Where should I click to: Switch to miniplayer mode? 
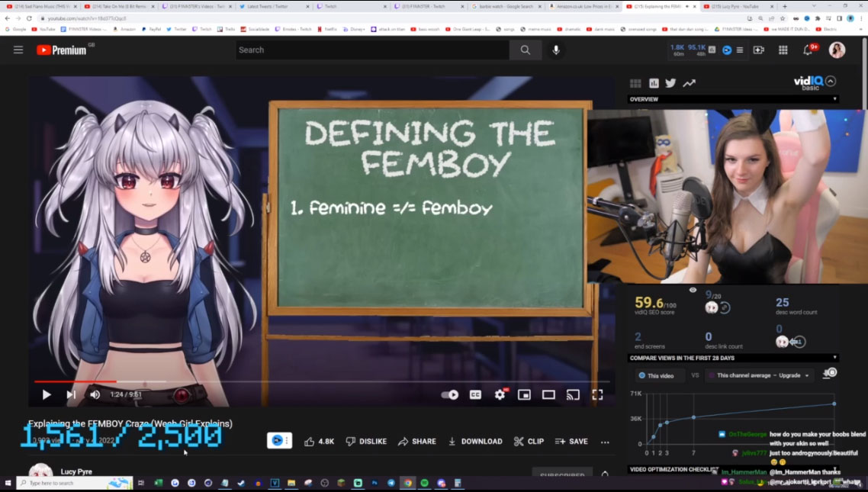tap(524, 394)
